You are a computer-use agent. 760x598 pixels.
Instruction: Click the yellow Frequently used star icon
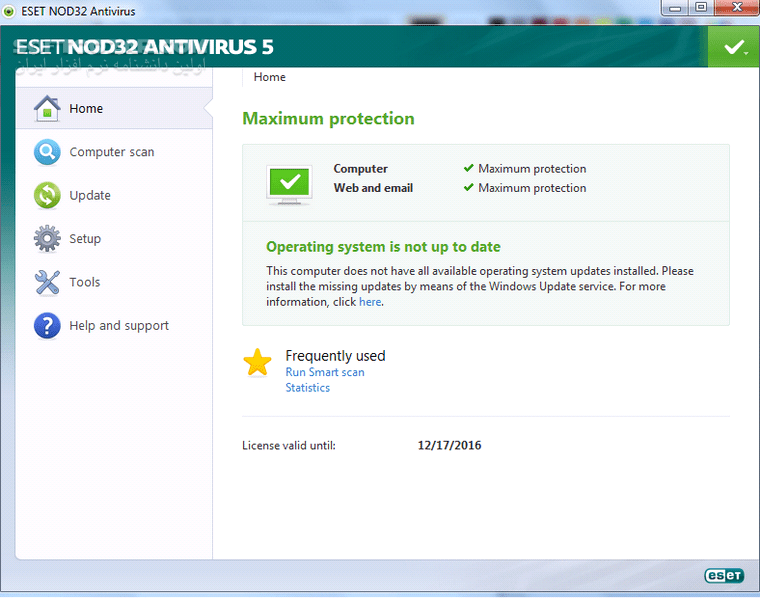[x=257, y=362]
